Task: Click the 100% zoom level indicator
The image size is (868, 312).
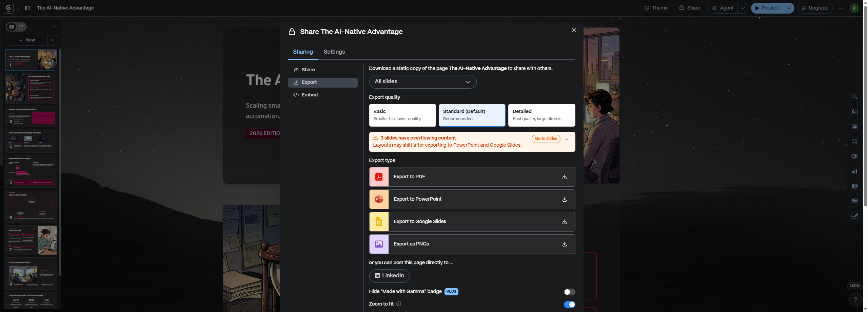Action: [x=854, y=286]
